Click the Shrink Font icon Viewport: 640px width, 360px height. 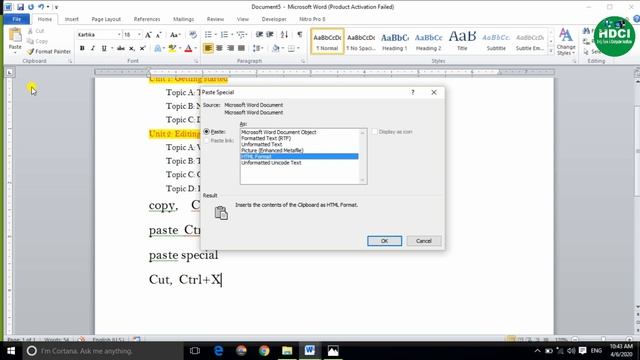point(158,35)
